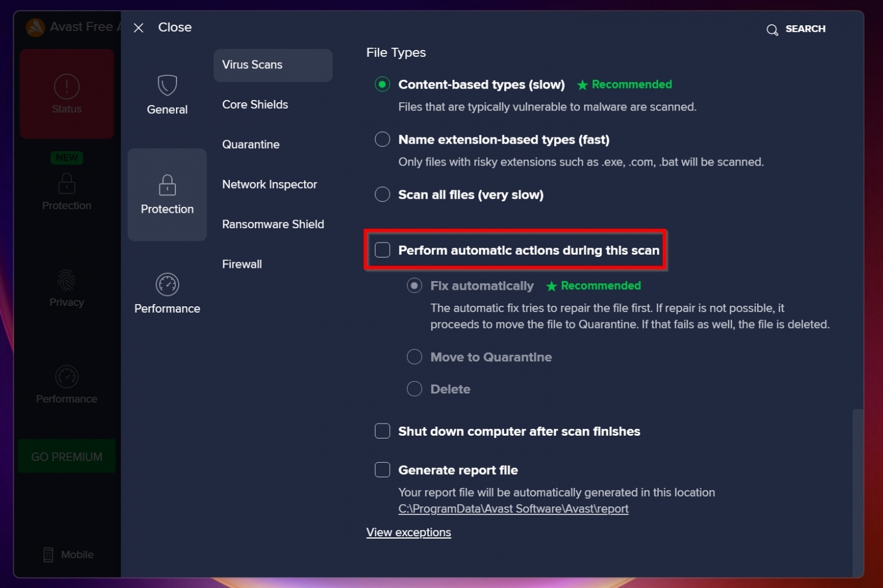Click the GO PREMIUM button
Image resolution: width=883 pixels, height=588 pixels.
(67, 456)
